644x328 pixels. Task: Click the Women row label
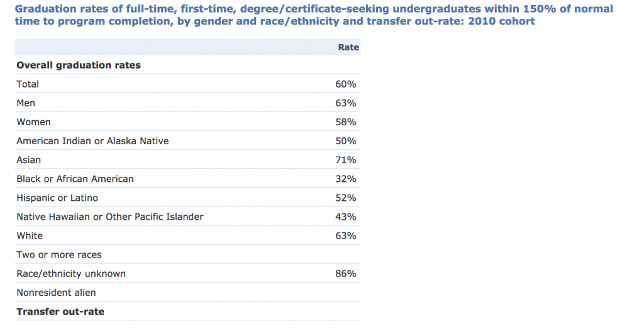coord(34,122)
